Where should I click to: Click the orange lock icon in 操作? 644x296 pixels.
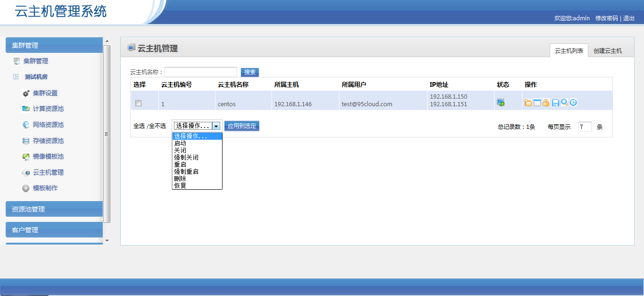click(546, 103)
